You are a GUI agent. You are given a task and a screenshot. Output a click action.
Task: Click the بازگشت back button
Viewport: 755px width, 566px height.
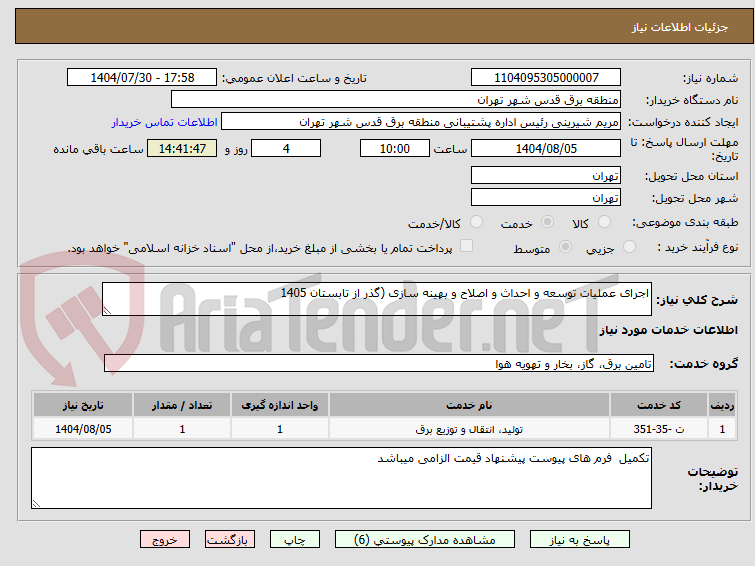pos(230,540)
